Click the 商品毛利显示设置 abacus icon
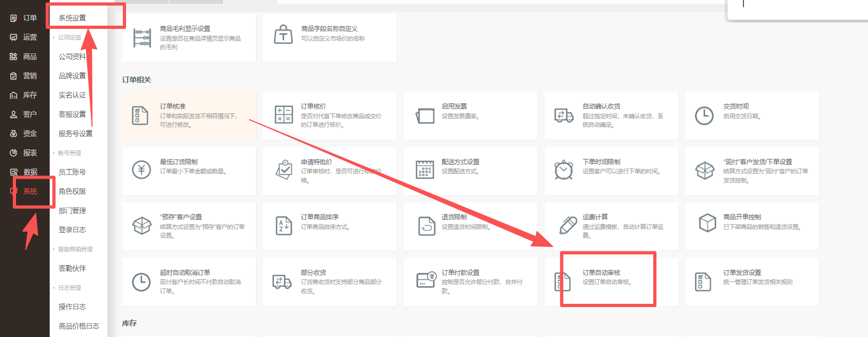 [142, 38]
